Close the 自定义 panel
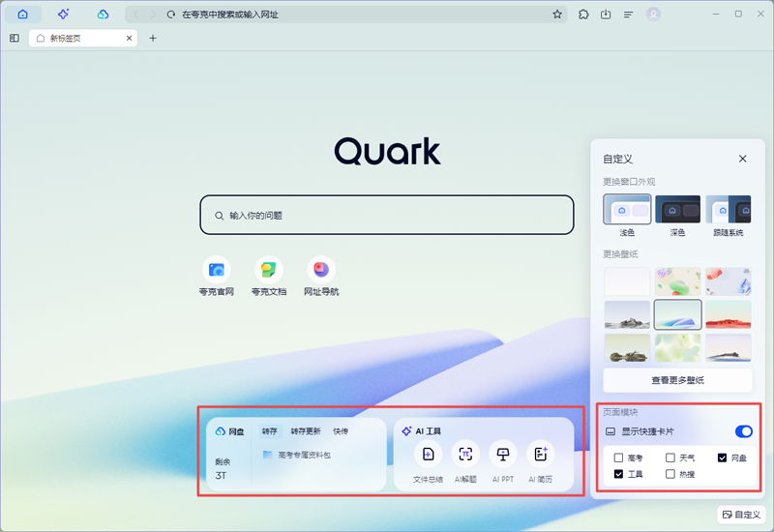 coord(742,159)
